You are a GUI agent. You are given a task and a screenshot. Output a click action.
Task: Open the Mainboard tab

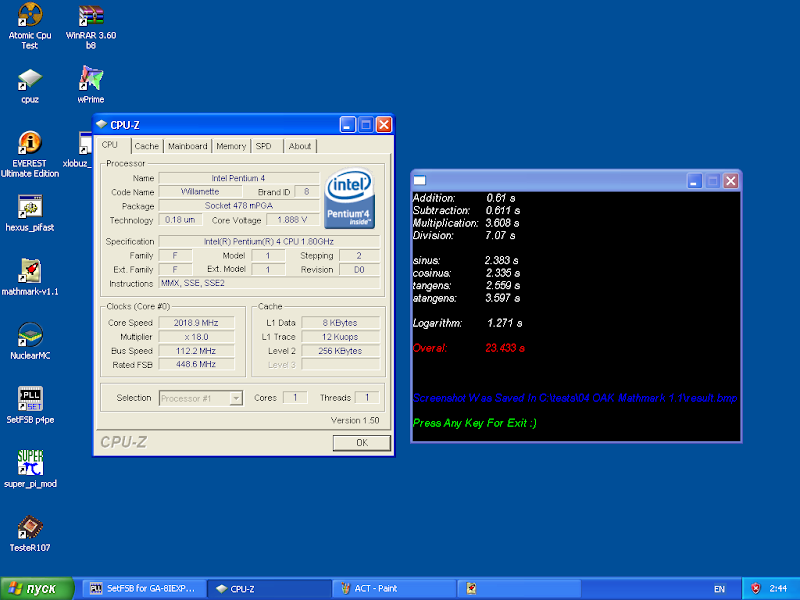187,146
